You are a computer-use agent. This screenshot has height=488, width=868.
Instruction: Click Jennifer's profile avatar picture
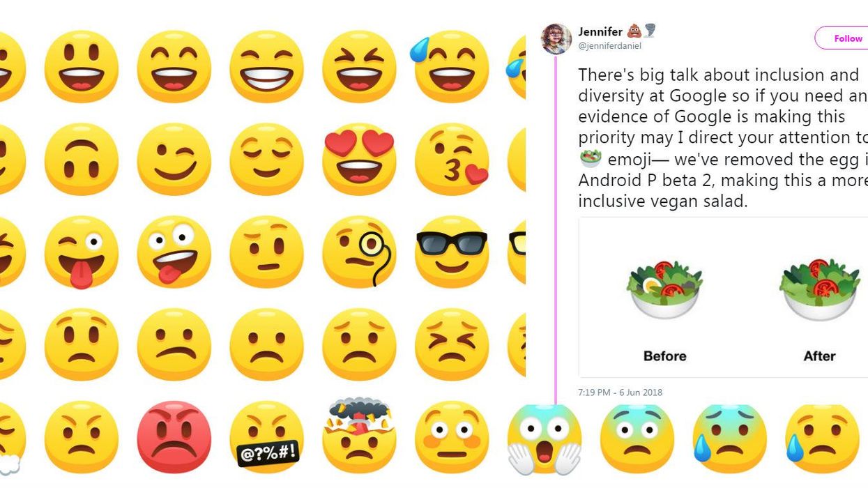(556, 38)
